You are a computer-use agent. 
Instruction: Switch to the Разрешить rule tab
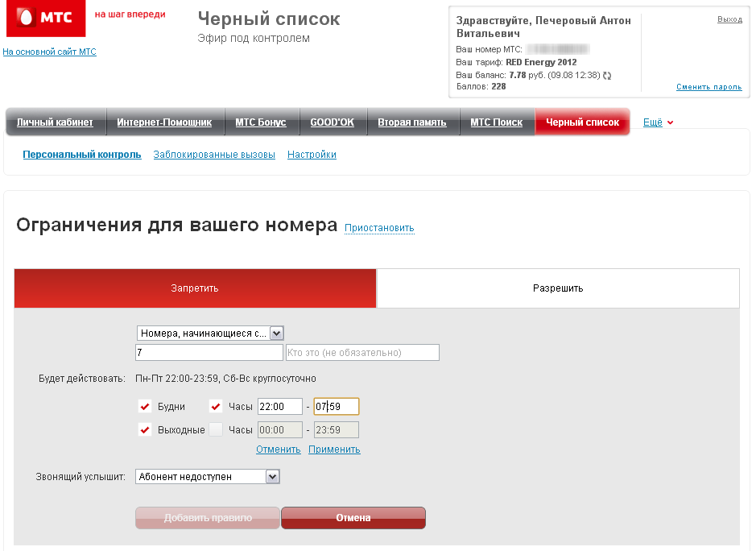[x=558, y=288]
